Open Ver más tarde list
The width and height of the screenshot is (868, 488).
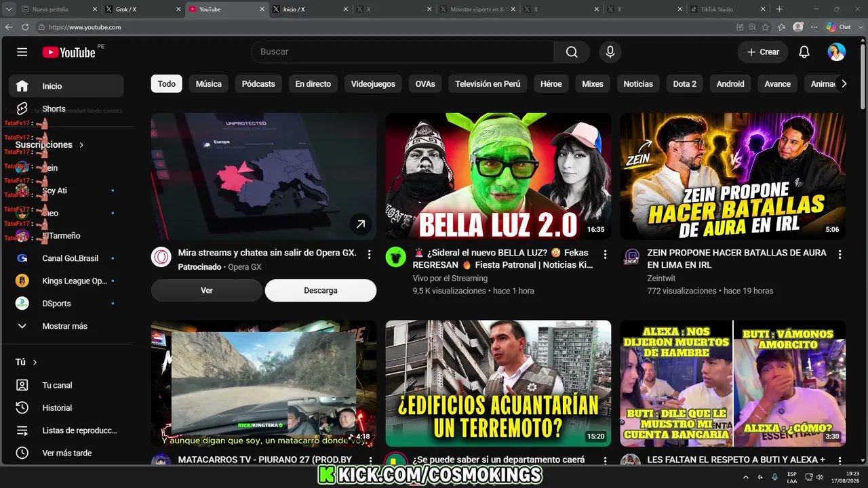coord(66,453)
